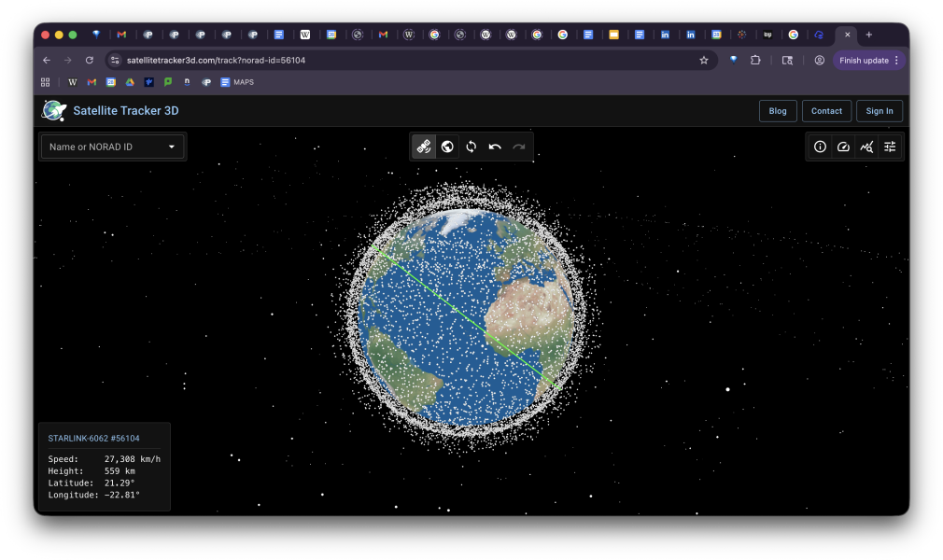943x560 pixels.
Task: Click the STARLINK-6062 info card
Action: click(104, 465)
